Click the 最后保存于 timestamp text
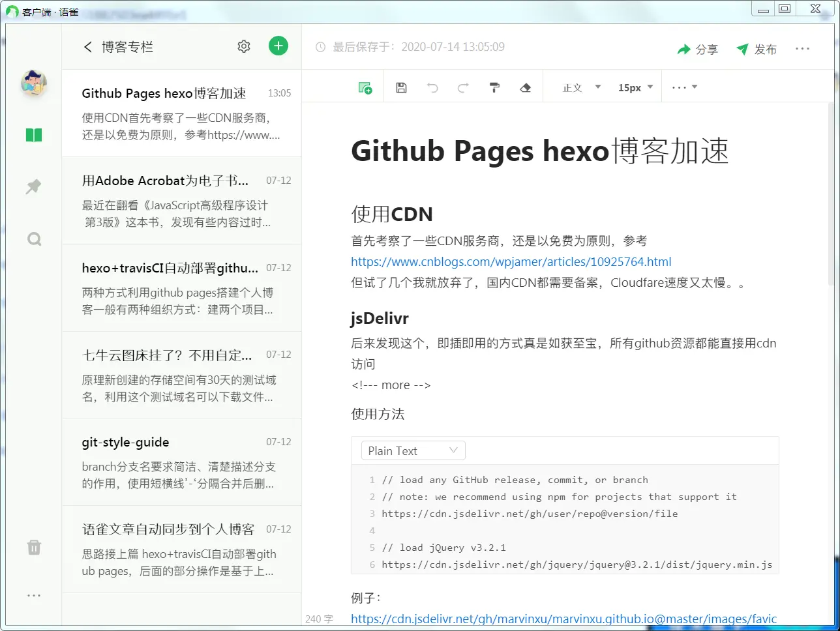 (419, 47)
